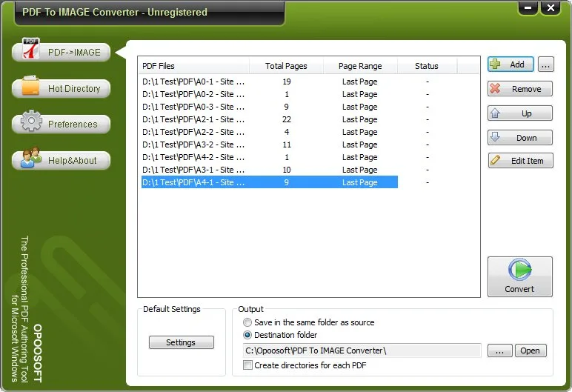Close the PDF To IMAGE Converter window

(x=551, y=7)
